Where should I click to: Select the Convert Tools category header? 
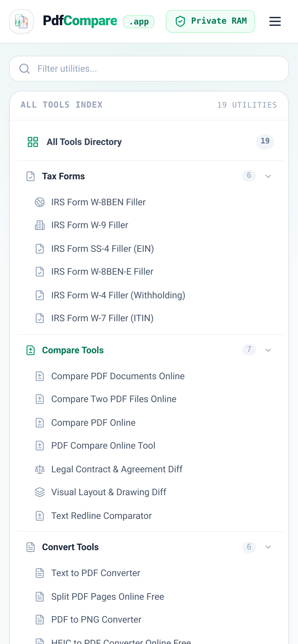click(151, 547)
